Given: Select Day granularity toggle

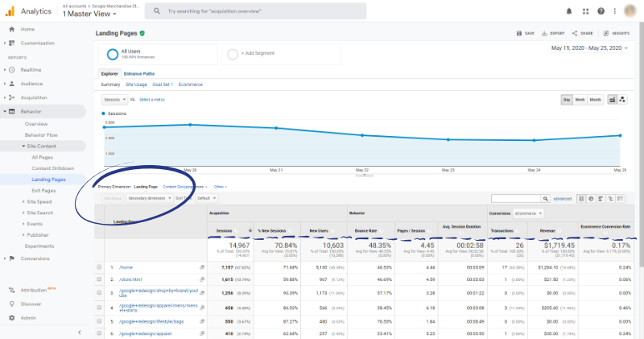Looking at the screenshot, I should pyautogui.click(x=567, y=99).
